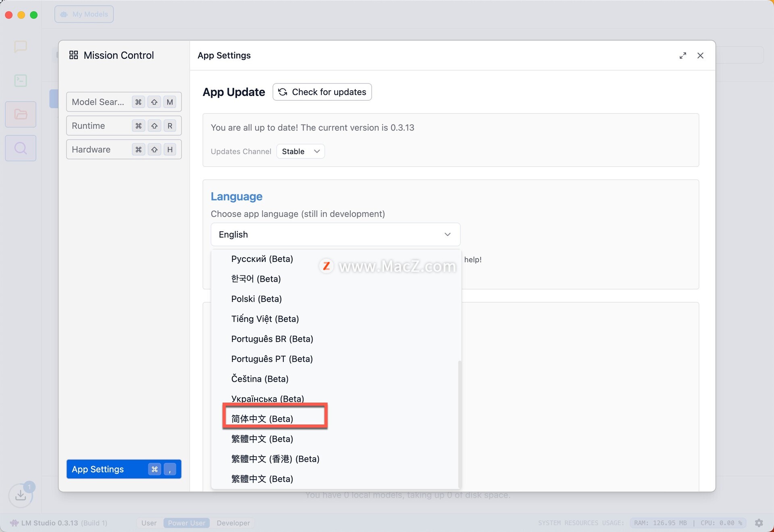Click the macOS yellow minimize window button
The image size is (774, 532).
[x=21, y=15]
